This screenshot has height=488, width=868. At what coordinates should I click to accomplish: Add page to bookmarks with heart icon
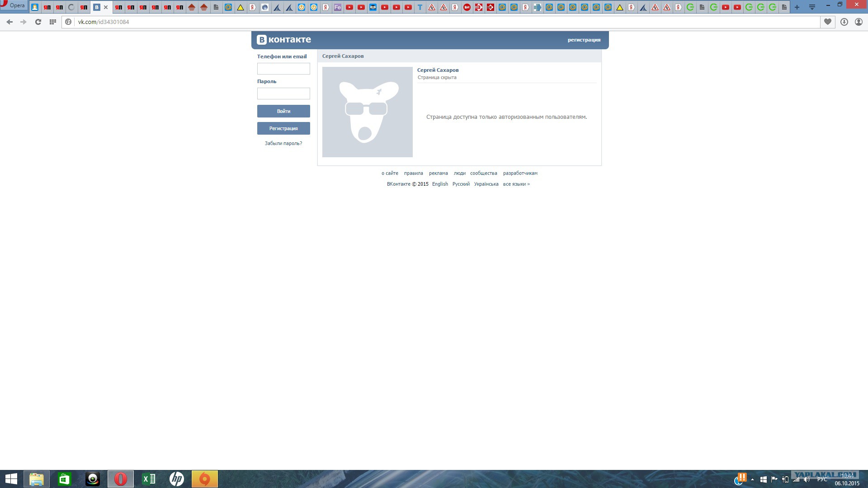click(x=828, y=22)
